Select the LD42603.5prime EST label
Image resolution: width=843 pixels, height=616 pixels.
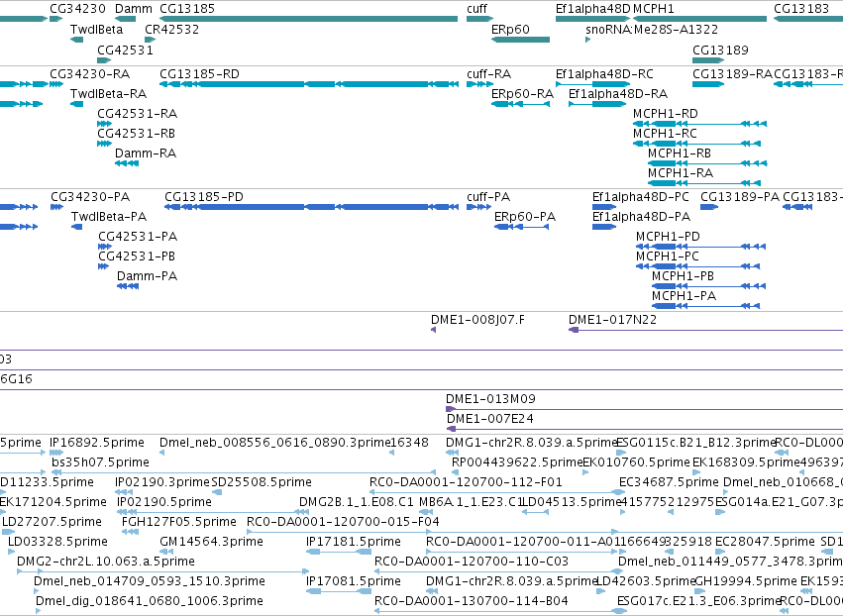pos(646,581)
